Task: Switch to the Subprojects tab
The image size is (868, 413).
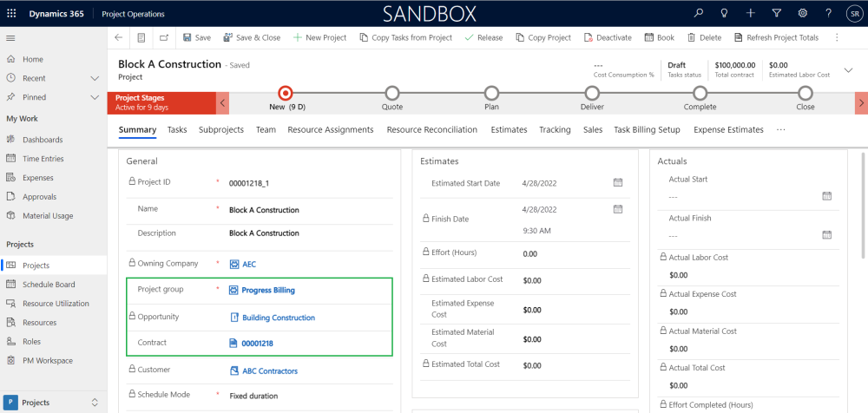Action: click(x=221, y=129)
